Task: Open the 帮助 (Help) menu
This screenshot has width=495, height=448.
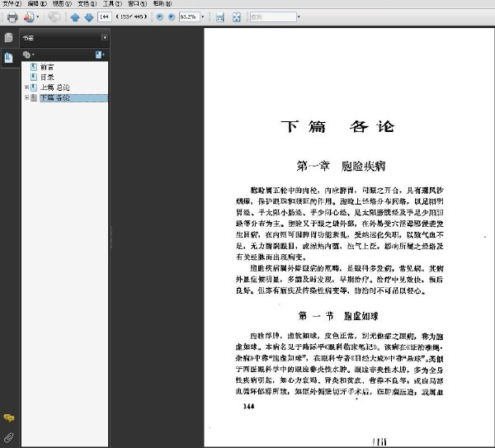Action: (x=163, y=4)
